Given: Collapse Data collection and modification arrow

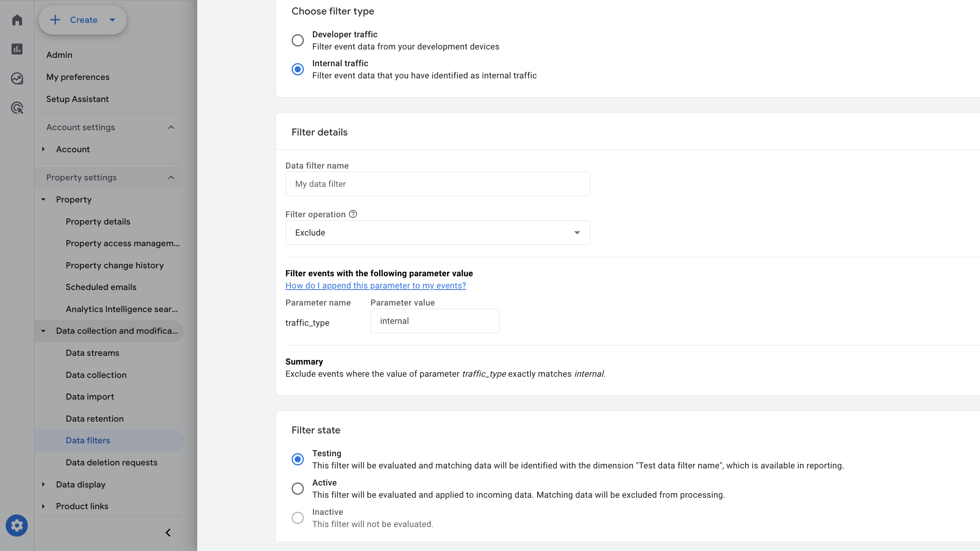Looking at the screenshot, I should tap(43, 331).
